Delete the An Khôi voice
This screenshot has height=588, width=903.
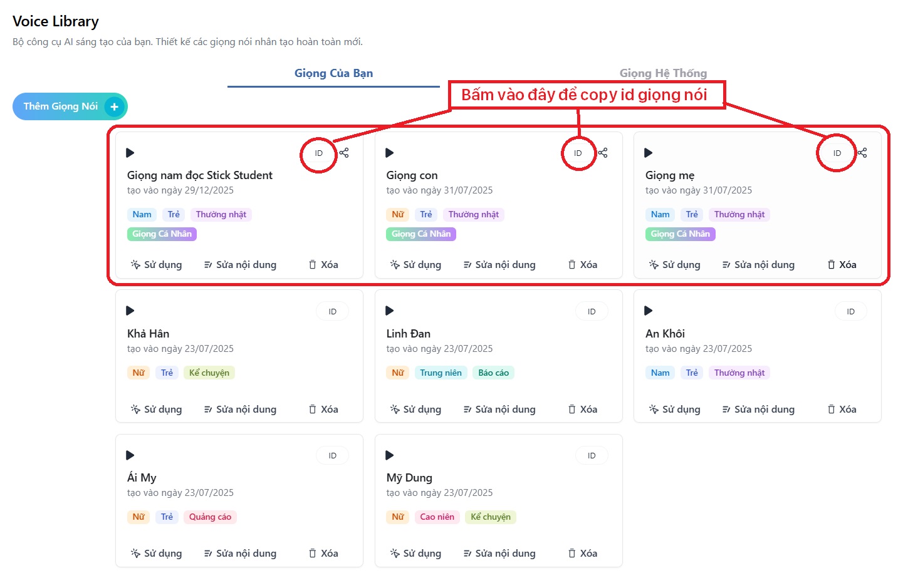coord(842,410)
